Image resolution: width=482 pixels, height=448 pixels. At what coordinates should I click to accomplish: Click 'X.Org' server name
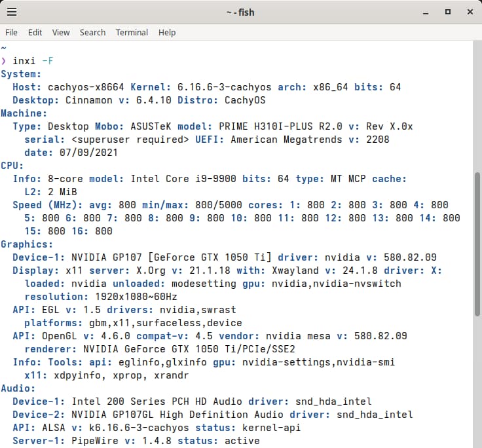(151, 271)
